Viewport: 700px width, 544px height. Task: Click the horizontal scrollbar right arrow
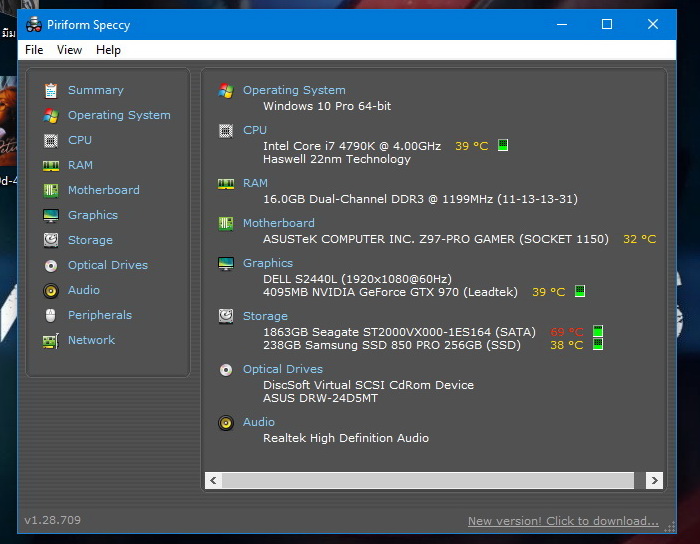(x=654, y=481)
